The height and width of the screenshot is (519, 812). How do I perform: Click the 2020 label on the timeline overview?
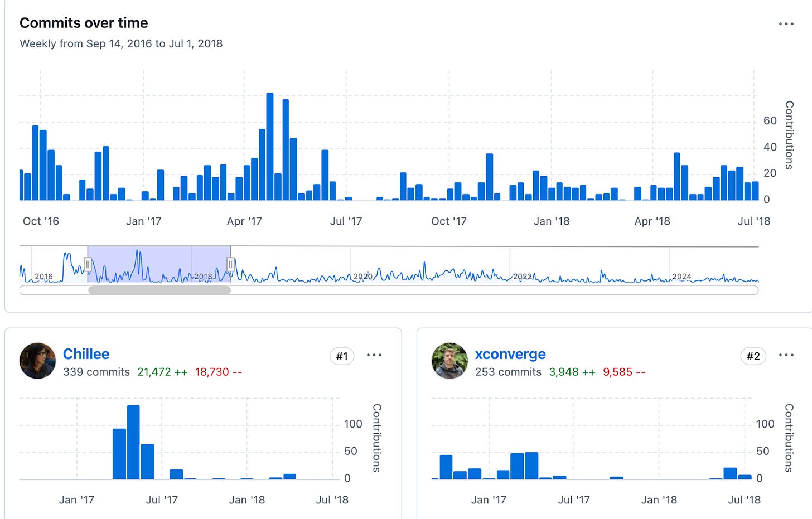click(363, 276)
